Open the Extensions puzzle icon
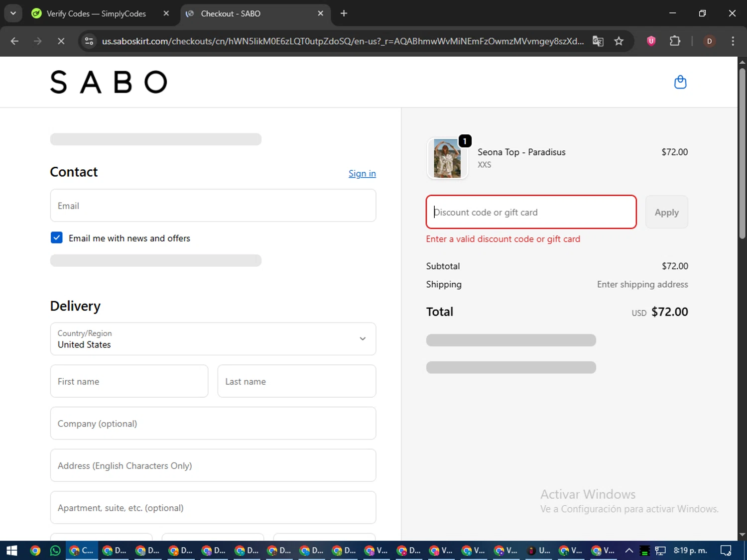747x560 pixels. tap(675, 41)
